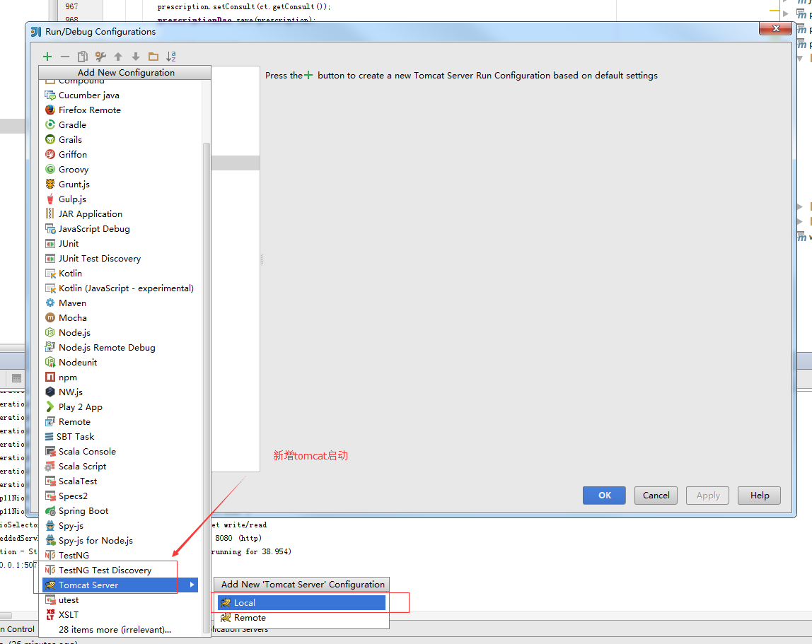Close the Run/Debug Configurations dialog
This screenshot has height=644, width=812.
(x=775, y=28)
